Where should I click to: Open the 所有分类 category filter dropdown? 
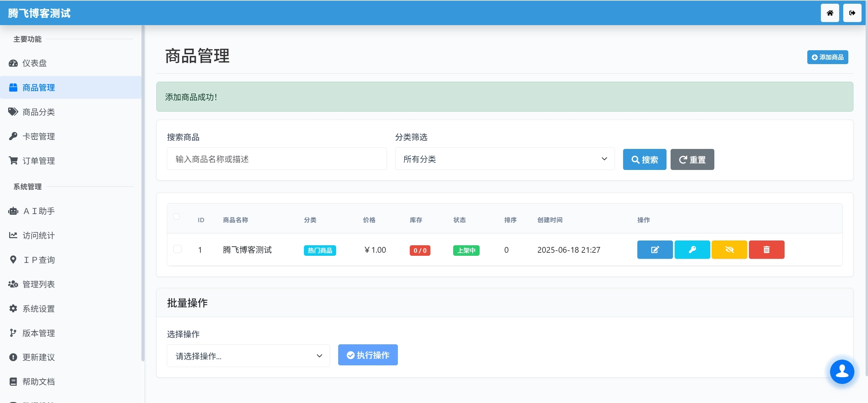coord(505,159)
